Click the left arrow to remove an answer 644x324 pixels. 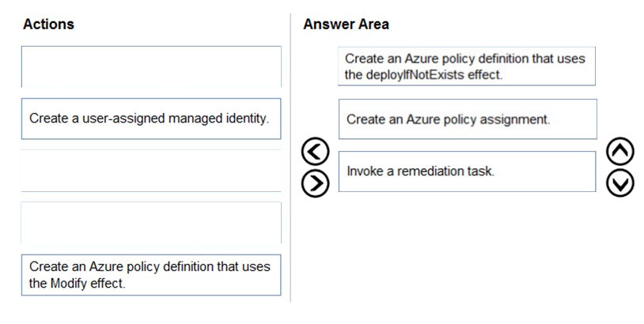316,152
